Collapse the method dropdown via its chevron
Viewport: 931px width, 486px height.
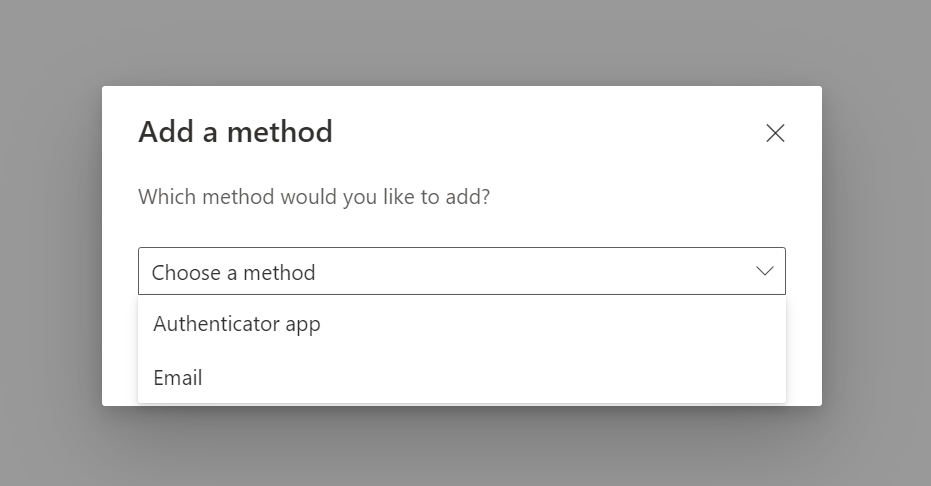pos(765,271)
